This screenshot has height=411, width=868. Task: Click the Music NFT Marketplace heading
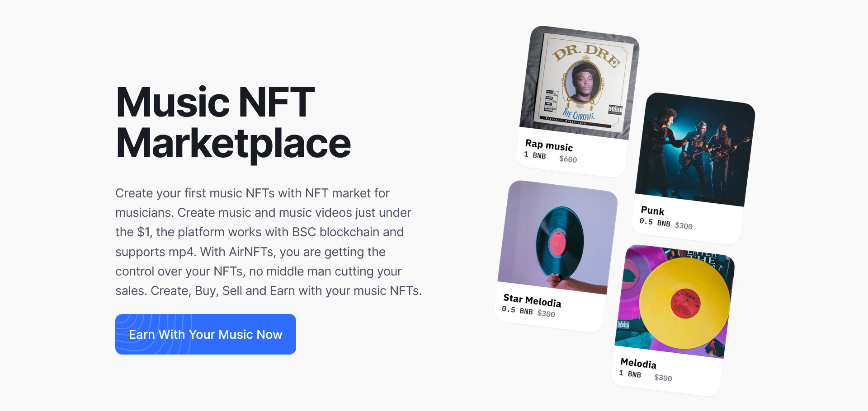coord(233,122)
